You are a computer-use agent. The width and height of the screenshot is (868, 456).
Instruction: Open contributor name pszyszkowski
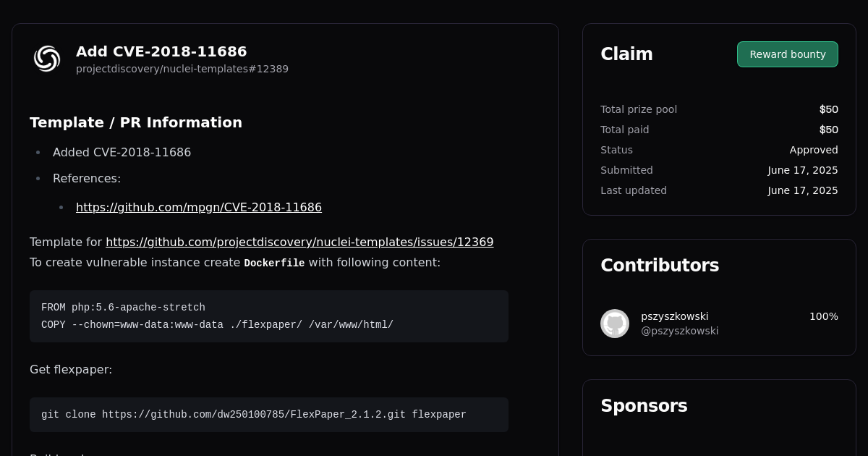pyautogui.click(x=675, y=316)
